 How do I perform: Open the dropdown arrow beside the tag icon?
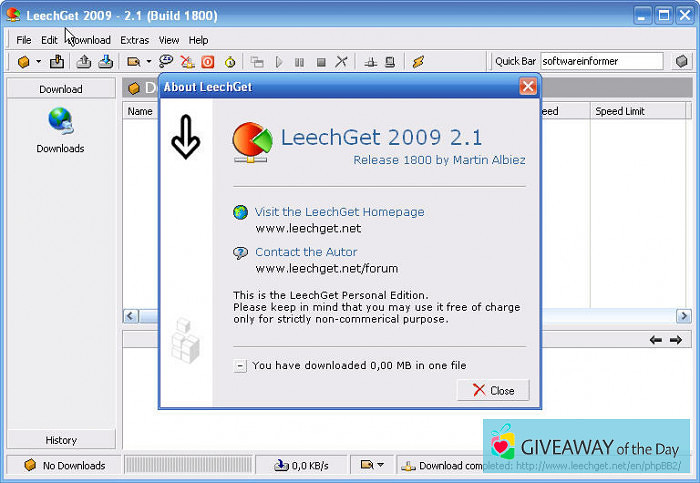point(149,62)
